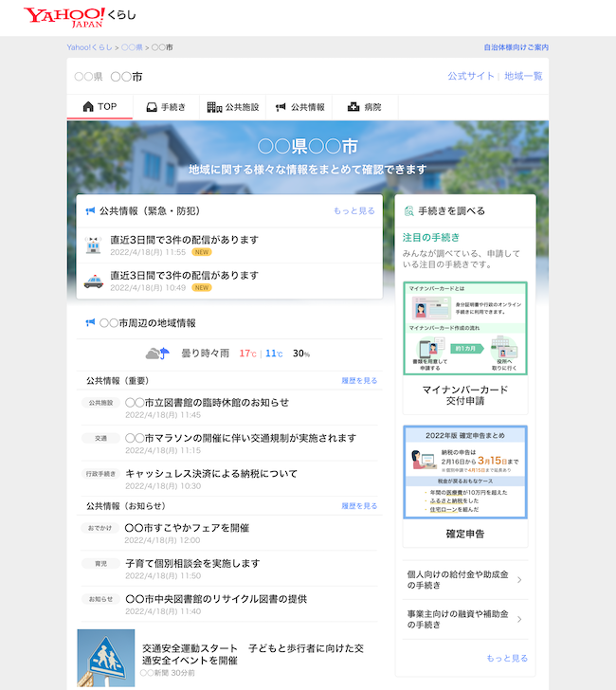This screenshot has width=616, height=690.
Task: Click the 注目の手続き heading
Action: click(431, 238)
